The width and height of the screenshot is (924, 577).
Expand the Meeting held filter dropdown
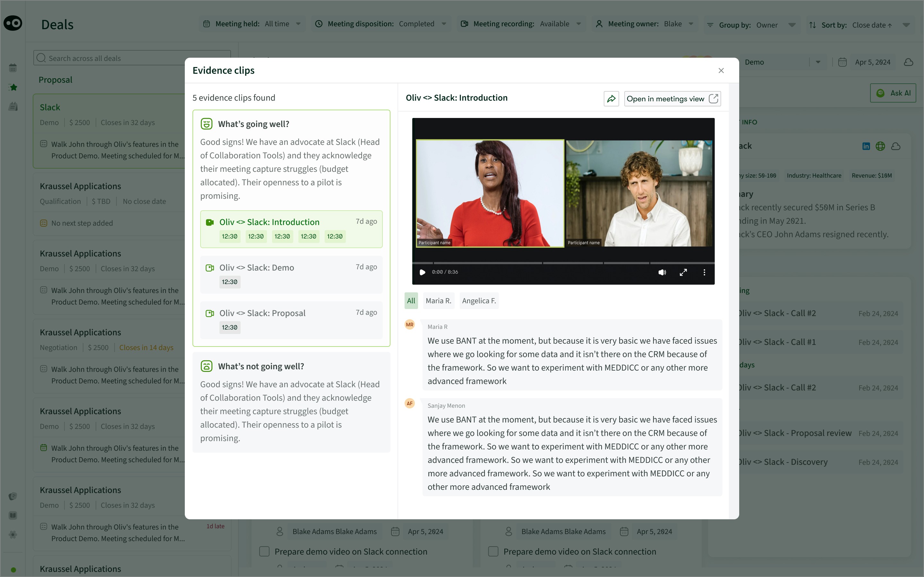click(x=298, y=24)
